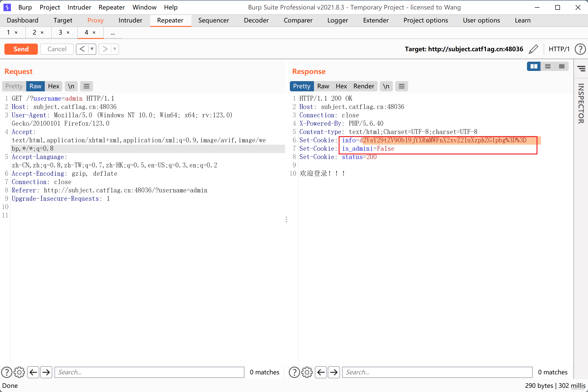The width and height of the screenshot is (588, 392).
Task: Switch Response view to Pretty
Action: click(302, 86)
